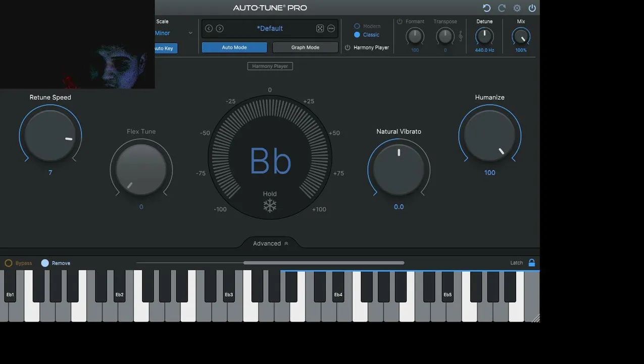
Task: Click the Flex Tune knob
Action: [x=141, y=170]
